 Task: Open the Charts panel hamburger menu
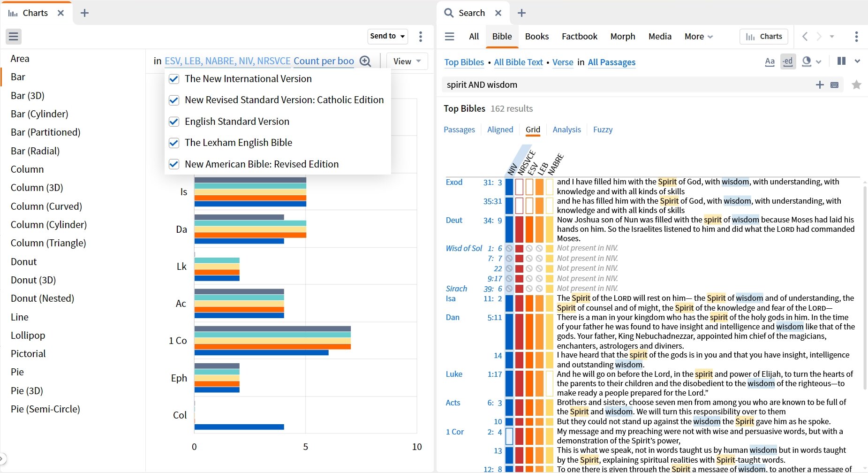click(x=14, y=36)
